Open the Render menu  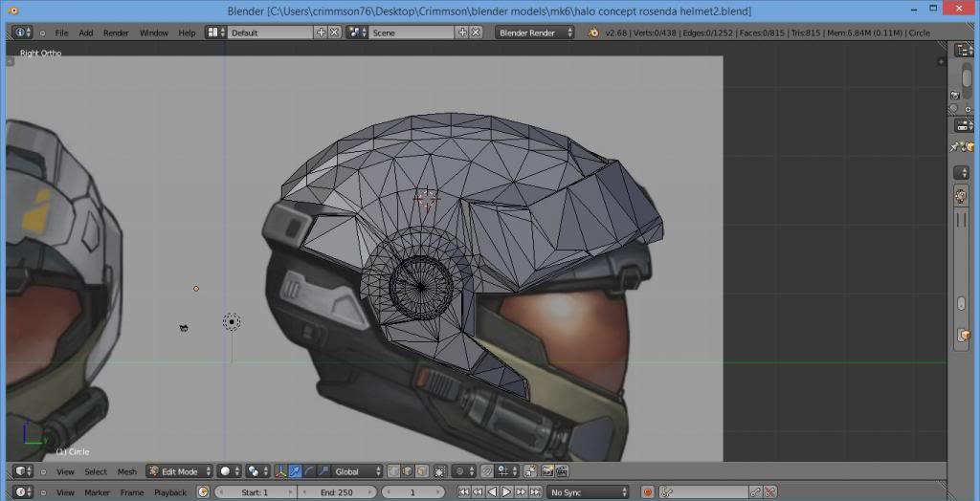pyautogui.click(x=116, y=33)
